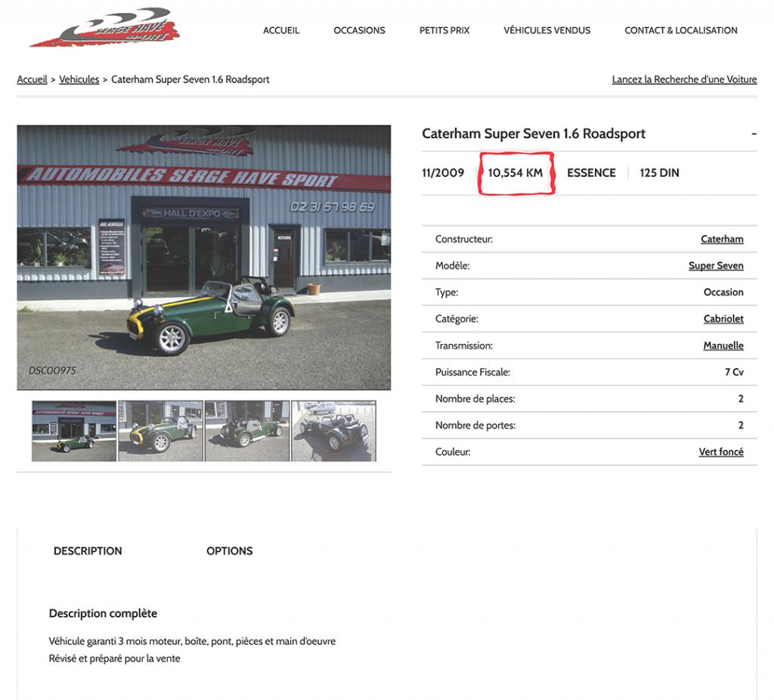Open the ACCUEIL menu item
774x700 pixels.
pos(281,30)
